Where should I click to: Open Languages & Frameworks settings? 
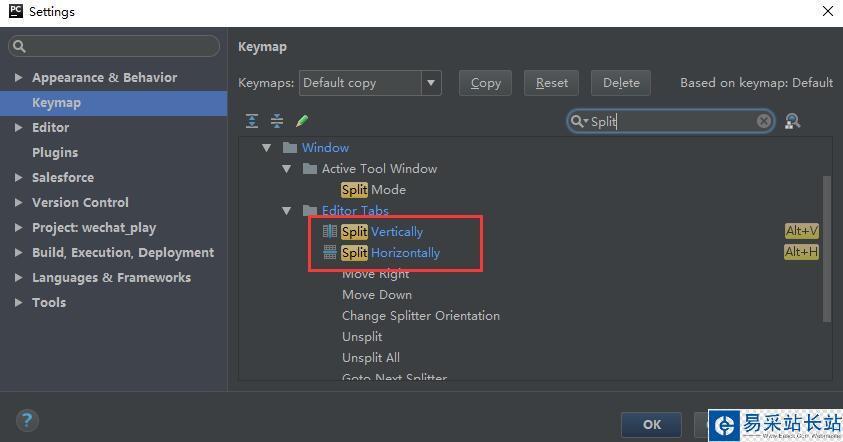(111, 277)
